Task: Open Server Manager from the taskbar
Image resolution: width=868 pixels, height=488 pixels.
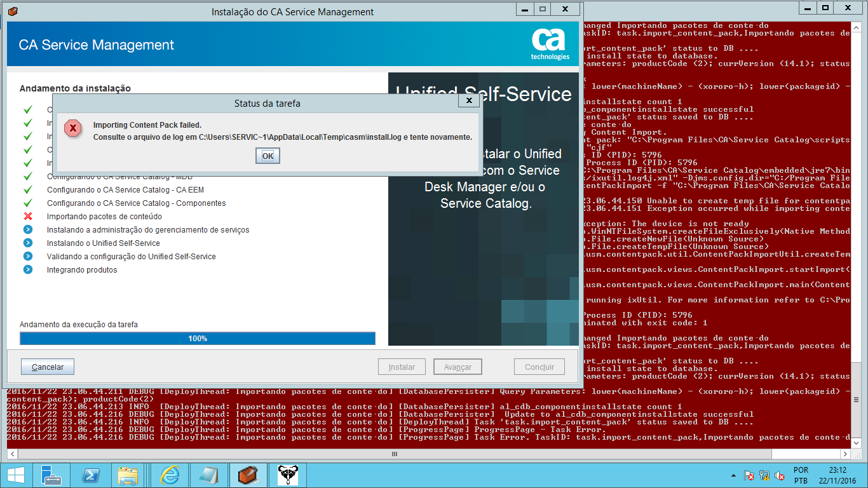Action: [x=51, y=475]
